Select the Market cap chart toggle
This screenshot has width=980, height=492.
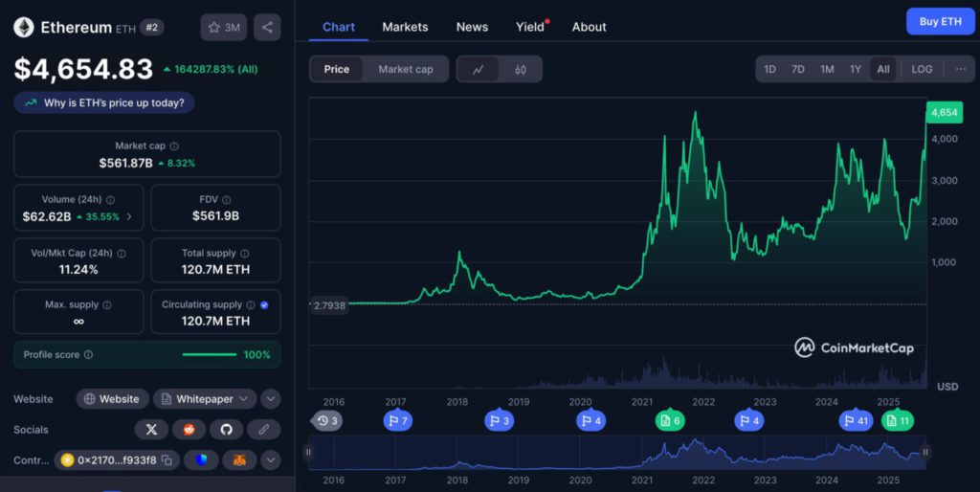(406, 69)
